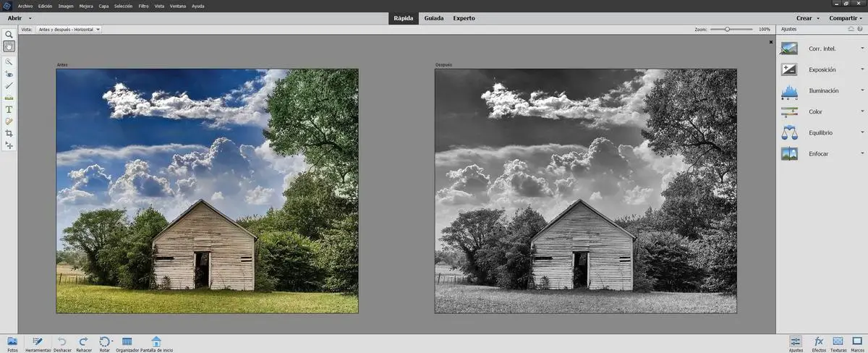
Task: Select the Text (T) tool
Action: [x=9, y=109]
